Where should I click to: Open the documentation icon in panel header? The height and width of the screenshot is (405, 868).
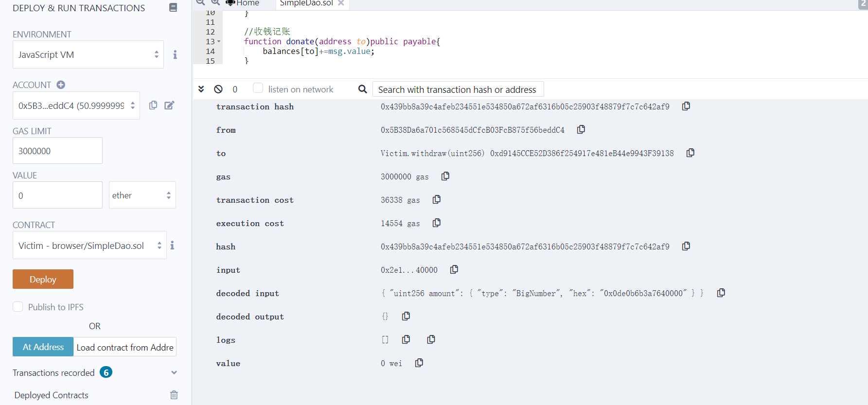click(x=173, y=8)
